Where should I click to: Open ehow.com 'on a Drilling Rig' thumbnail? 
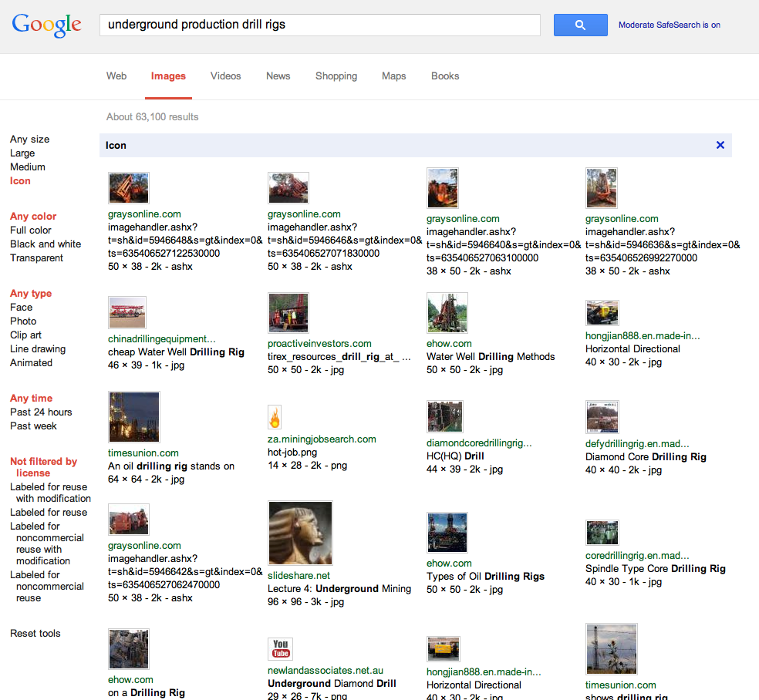[x=129, y=648]
